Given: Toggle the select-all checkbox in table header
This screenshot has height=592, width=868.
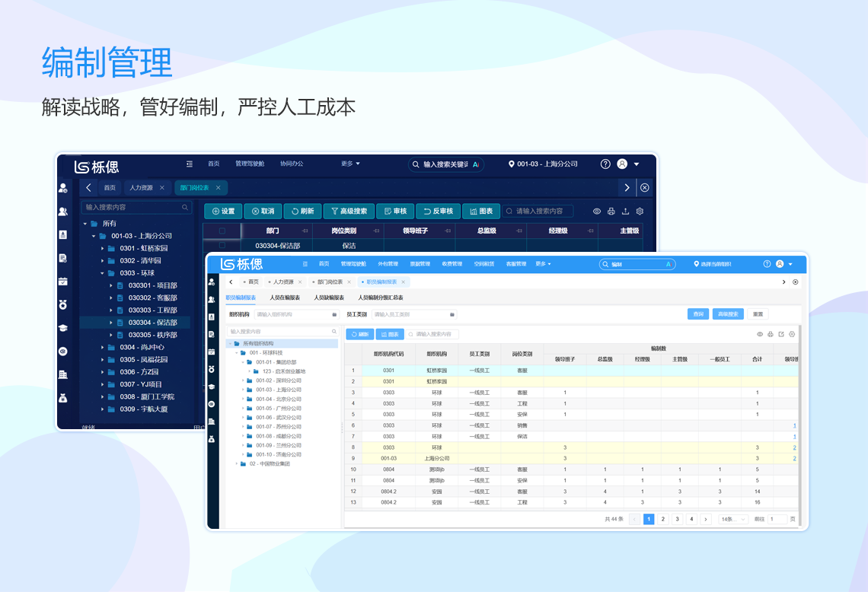Looking at the screenshot, I should coord(222,231).
